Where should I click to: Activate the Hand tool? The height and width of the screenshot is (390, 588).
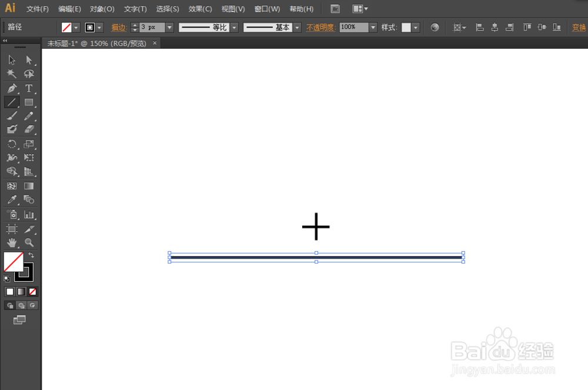click(x=11, y=242)
